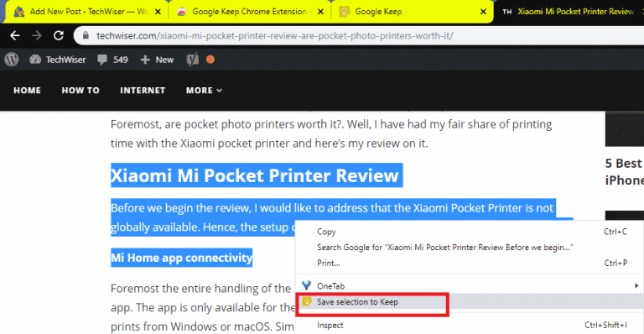Screen dimensions: 644x334
Task: Expand the MORE navigation dropdown
Action: 204,91
